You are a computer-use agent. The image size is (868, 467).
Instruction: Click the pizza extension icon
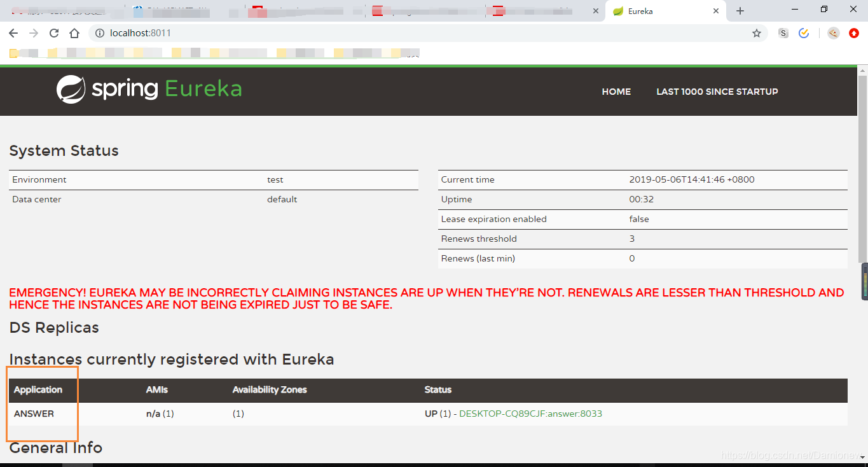[833, 32]
